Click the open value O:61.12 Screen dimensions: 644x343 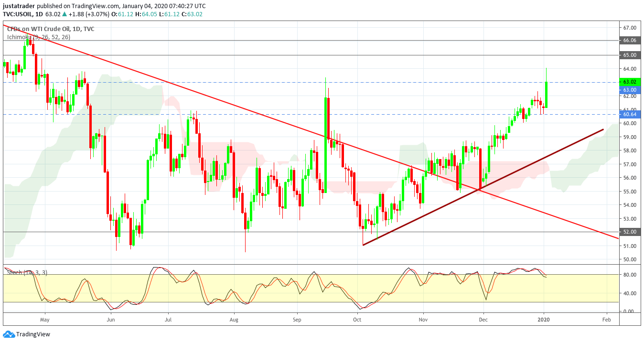pyautogui.click(x=122, y=14)
